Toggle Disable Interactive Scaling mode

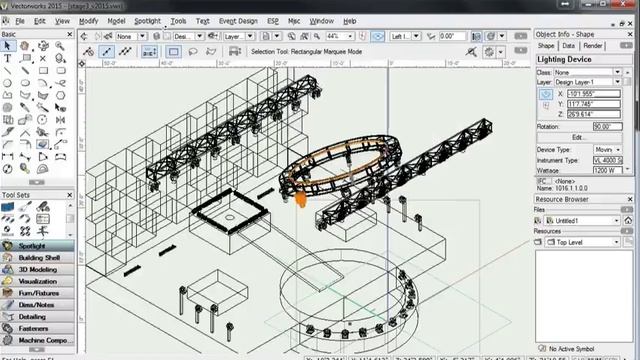tap(88, 51)
